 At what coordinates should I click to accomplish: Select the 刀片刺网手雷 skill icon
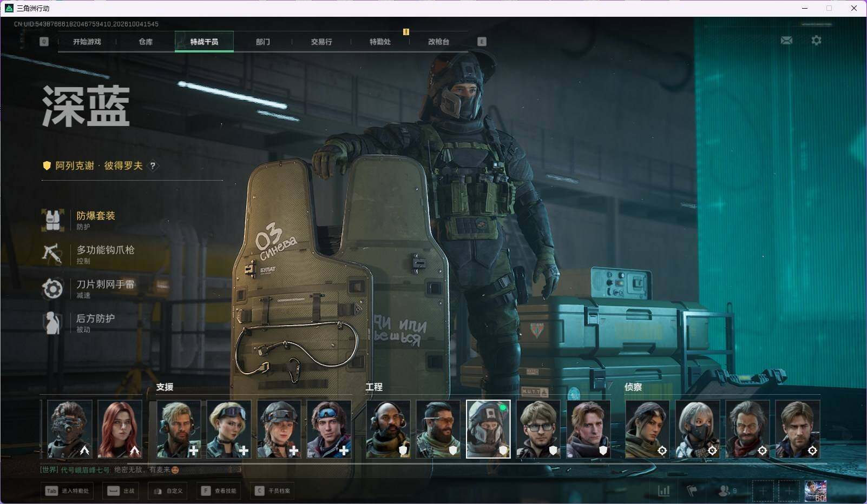click(52, 288)
